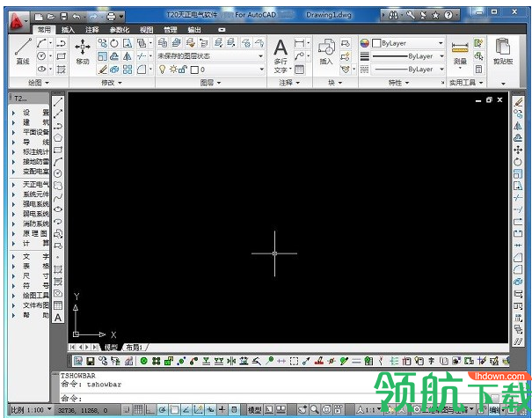Select the Rotate tool in the 修改 panel

pyautogui.click(x=114, y=43)
